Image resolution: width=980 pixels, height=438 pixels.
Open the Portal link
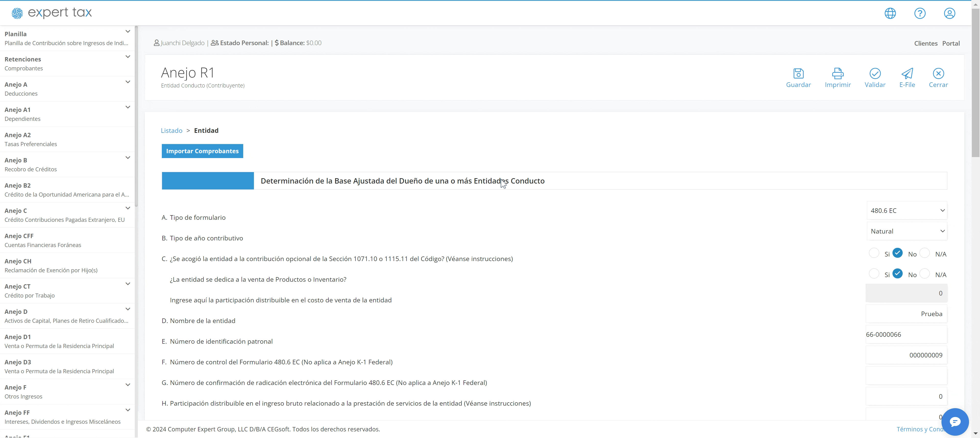[951, 43]
